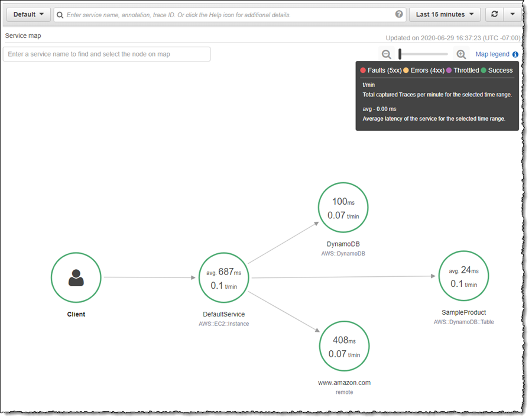
Task: Click the Service map heading
Action: 23,35
